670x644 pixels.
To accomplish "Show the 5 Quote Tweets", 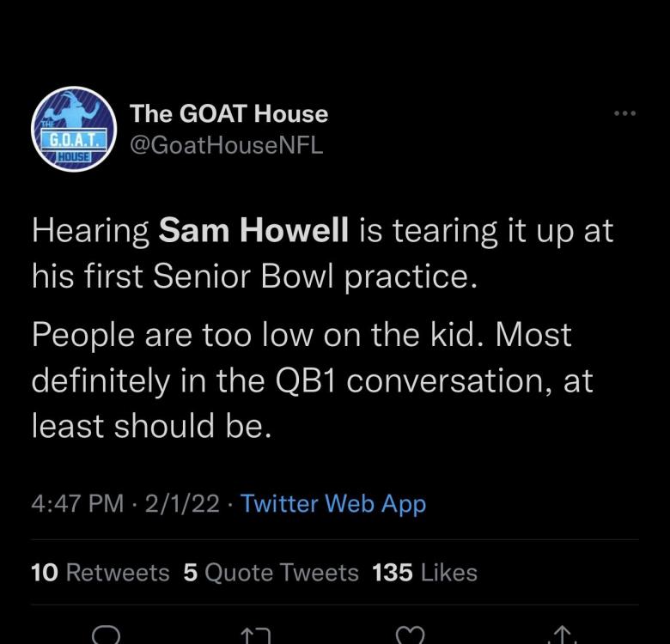I will pos(271,572).
